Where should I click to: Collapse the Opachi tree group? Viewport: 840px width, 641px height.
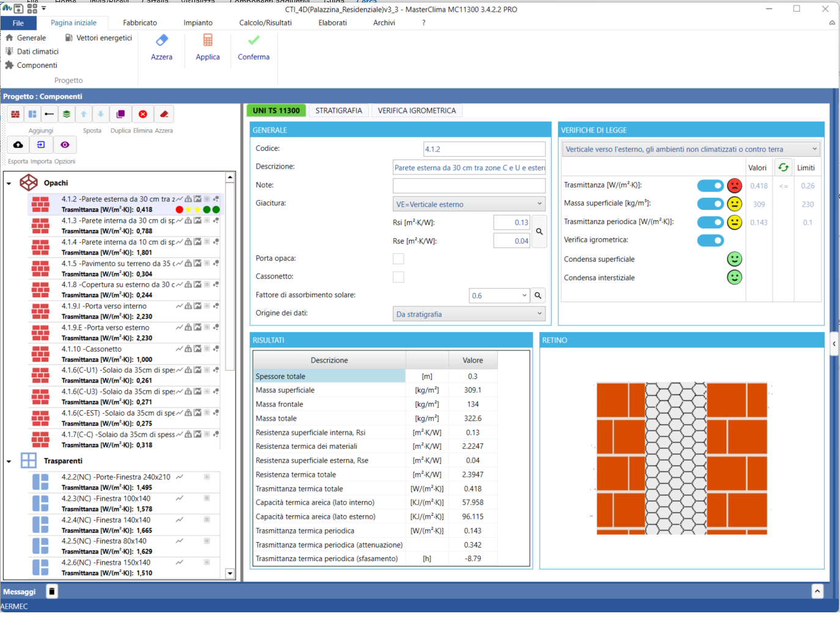9,183
